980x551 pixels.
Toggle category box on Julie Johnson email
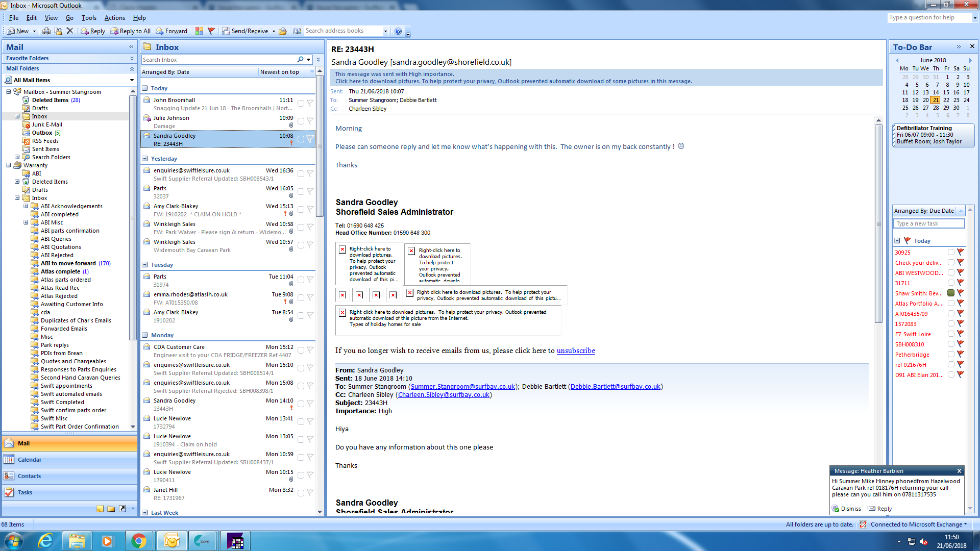301,121
